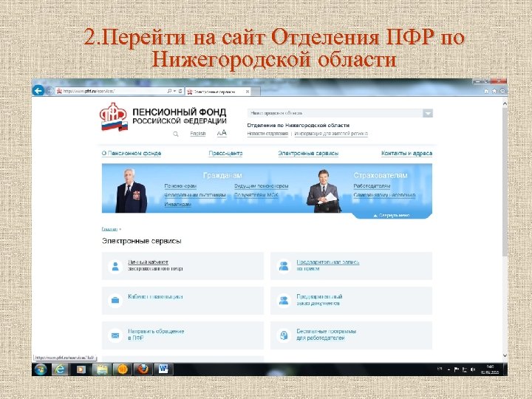Open the Инвалидам link
532x399 pixels.
(178, 204)
